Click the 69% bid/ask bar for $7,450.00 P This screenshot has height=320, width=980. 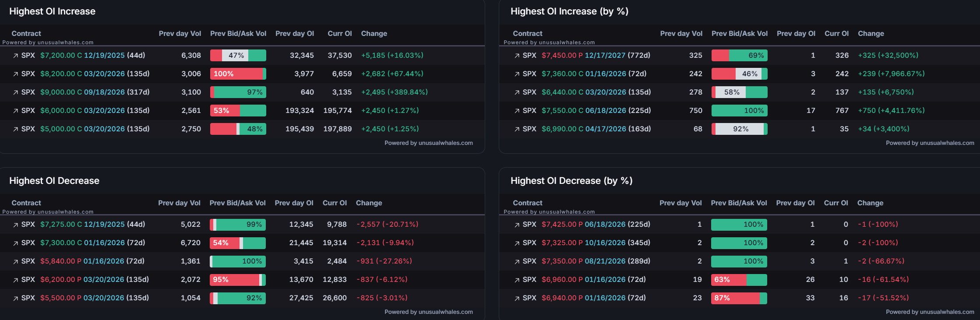(x=740, y=56)
